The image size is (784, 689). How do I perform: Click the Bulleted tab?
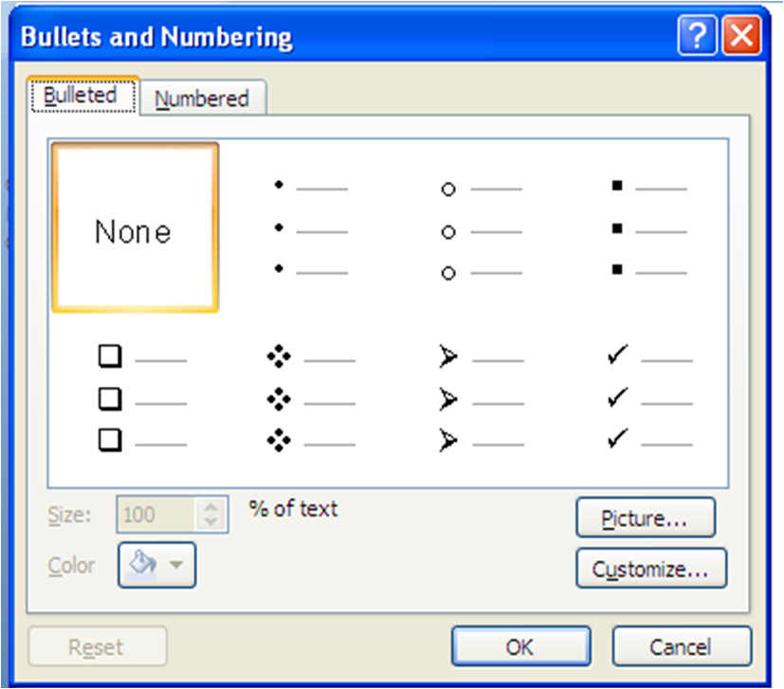[x=82, y=95]
